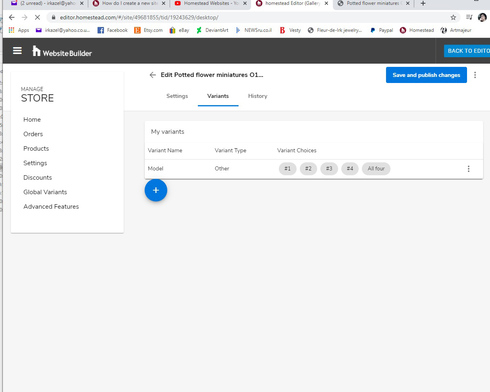Open the Vesty bookmark
This screenshot has width=490, height=392.
[x=290, y=30]
